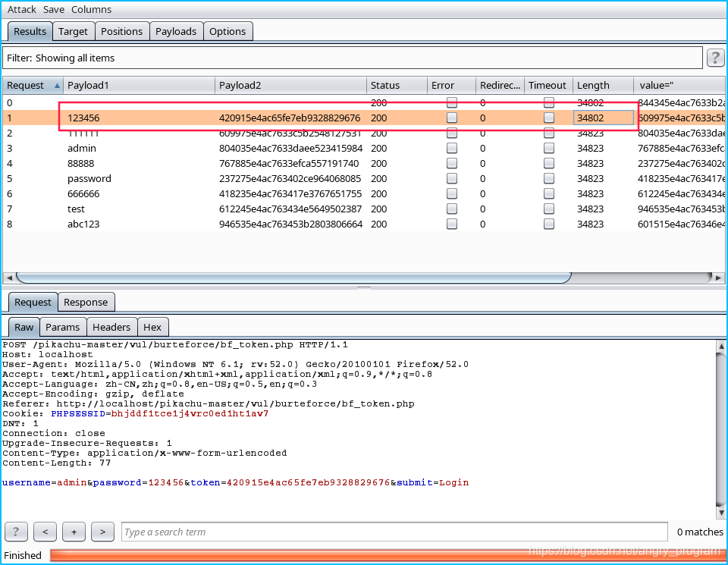The width and height of the screenshot is (728, 565).
Task: Click the left arrow of horizontal scrollbar
Action: tap(9, 278)
